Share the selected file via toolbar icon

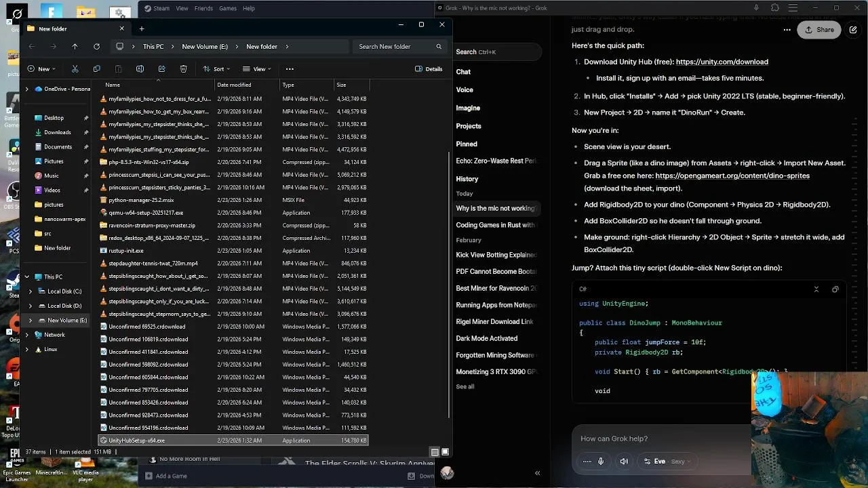161,68
